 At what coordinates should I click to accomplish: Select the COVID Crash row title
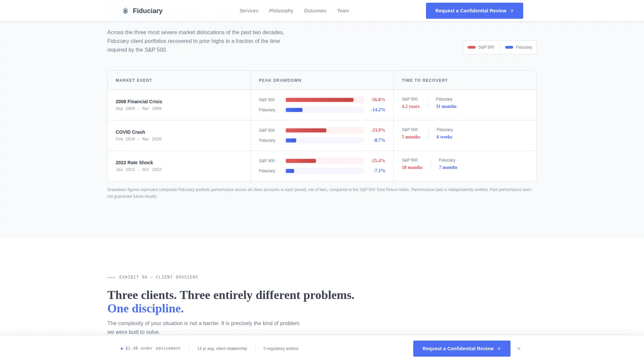pyautogui.click(x=130, y=132)
